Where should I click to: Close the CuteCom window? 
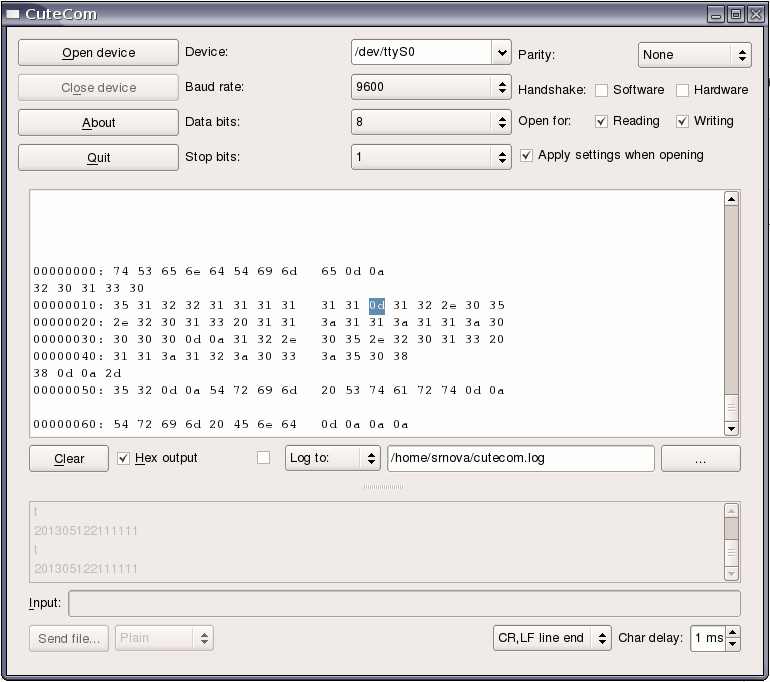click(755, 14)
